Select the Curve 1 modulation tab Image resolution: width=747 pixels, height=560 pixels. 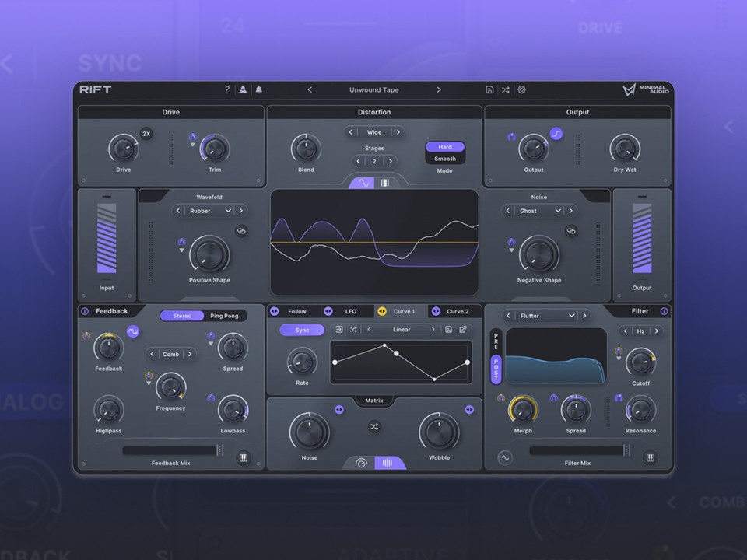coord(402,311)
